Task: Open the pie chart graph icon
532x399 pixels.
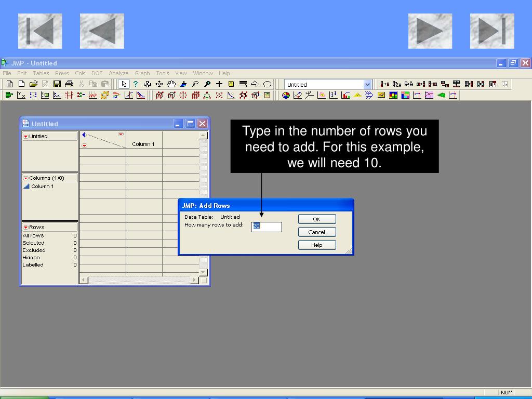Action: tap(286, 96)
